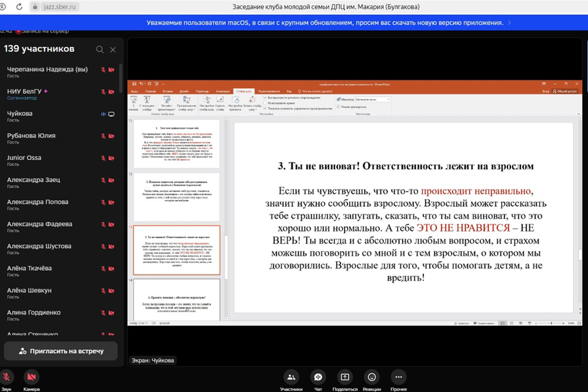
Task: Open the Участники participants panel
Action: click(291, 377)
